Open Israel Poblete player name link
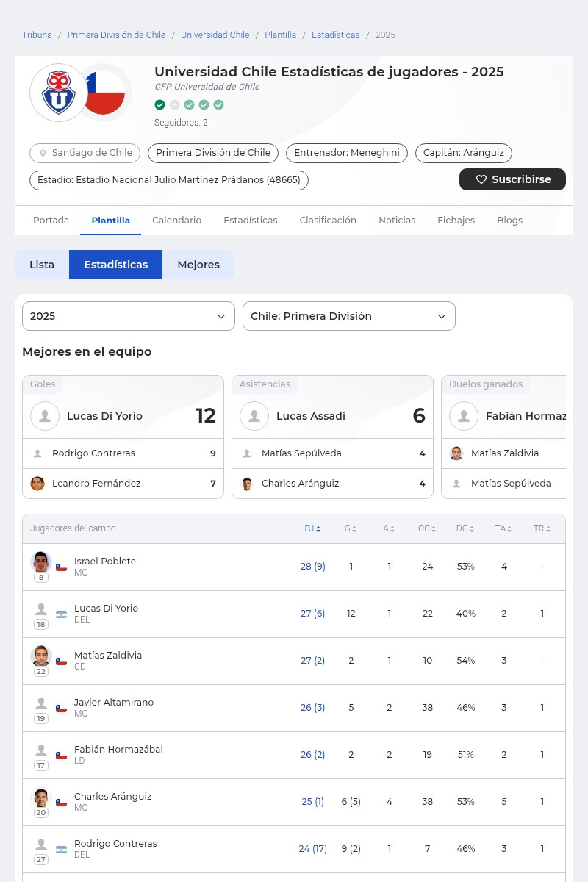588x882 pixels. [x=105, y=562]
